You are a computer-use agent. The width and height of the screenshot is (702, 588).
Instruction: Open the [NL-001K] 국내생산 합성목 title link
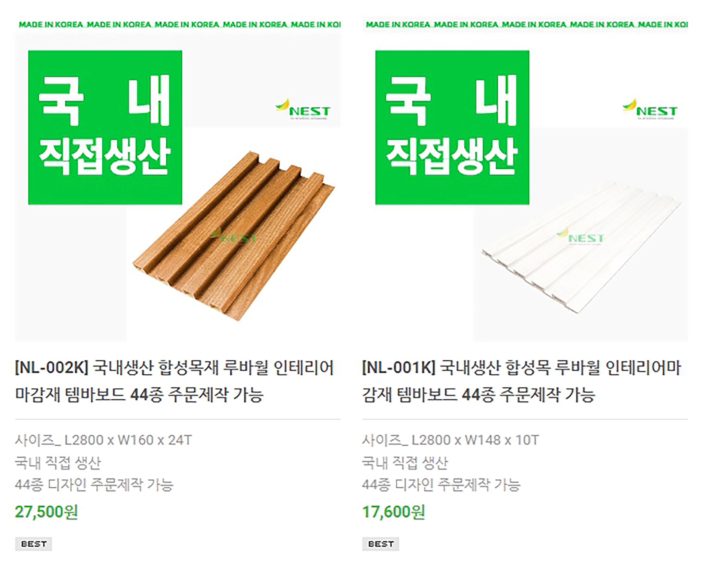pos(522,381)
